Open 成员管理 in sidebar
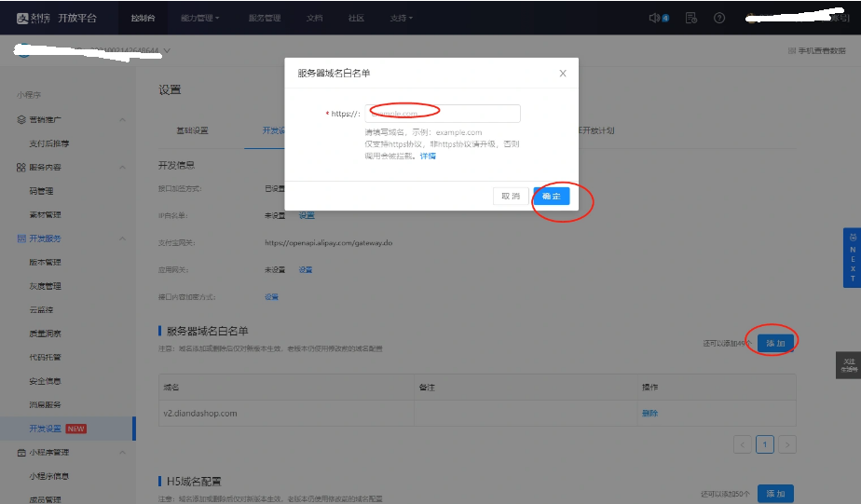The image size is (861, 504). pos(45,499)
